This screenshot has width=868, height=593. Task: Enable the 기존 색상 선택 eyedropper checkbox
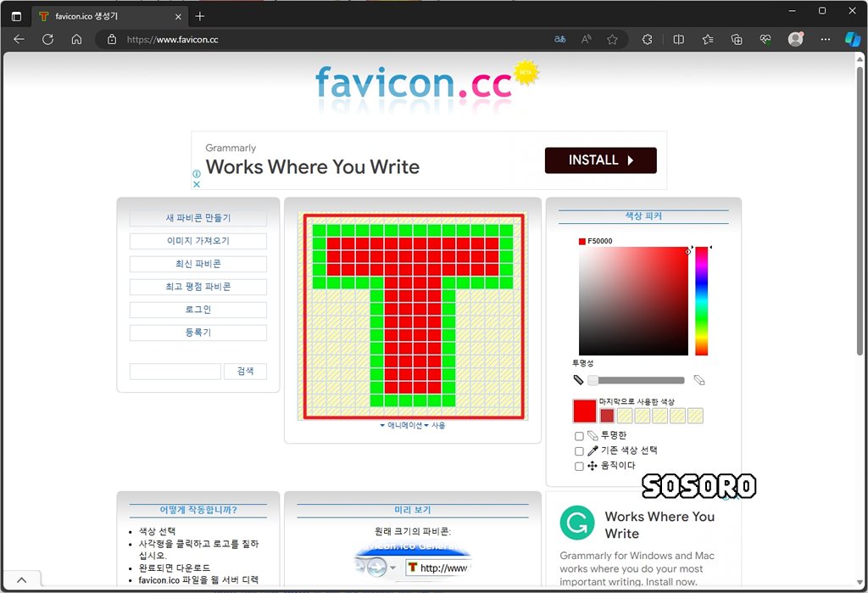(579, 451)
